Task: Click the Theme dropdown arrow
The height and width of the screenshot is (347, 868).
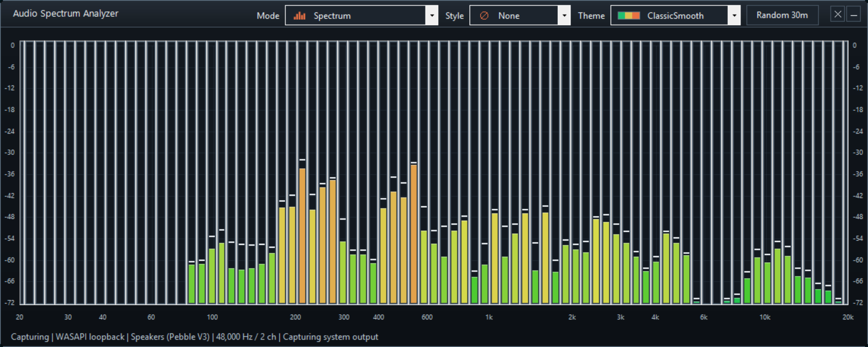Action: tap(734, 15)
